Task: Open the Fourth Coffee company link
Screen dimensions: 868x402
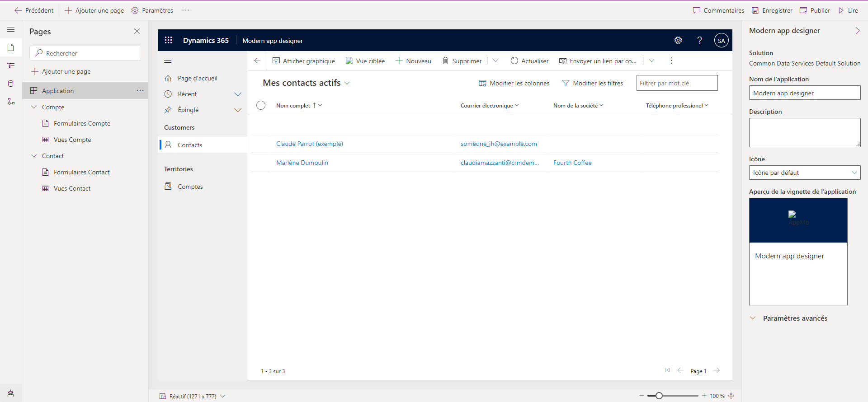Action: 572,163
